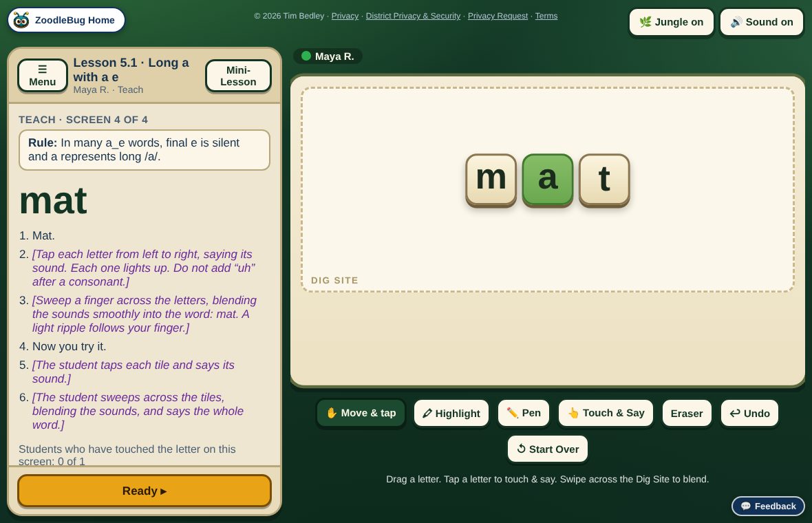This screenshot has height=523, width=812.
Task: Open District Privacy & Security link
Action: click(413, 16)
